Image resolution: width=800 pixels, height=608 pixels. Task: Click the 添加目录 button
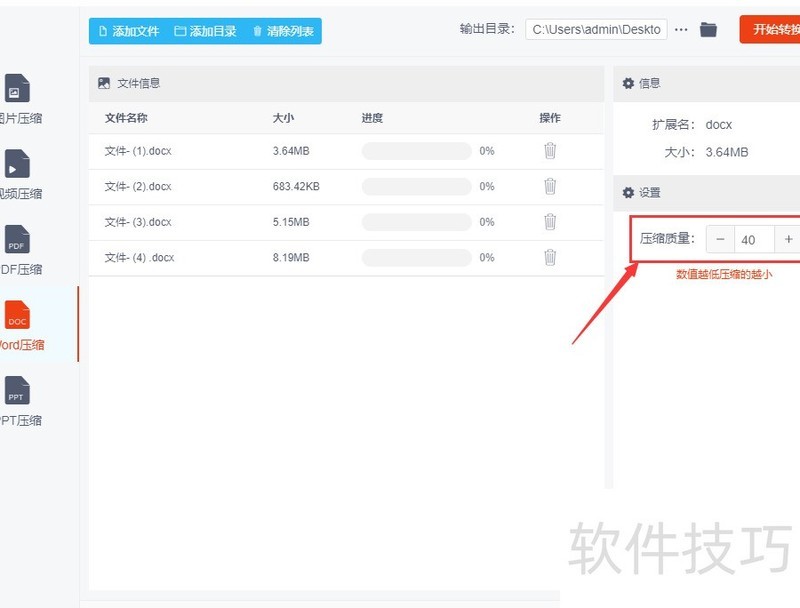(211, 31)
